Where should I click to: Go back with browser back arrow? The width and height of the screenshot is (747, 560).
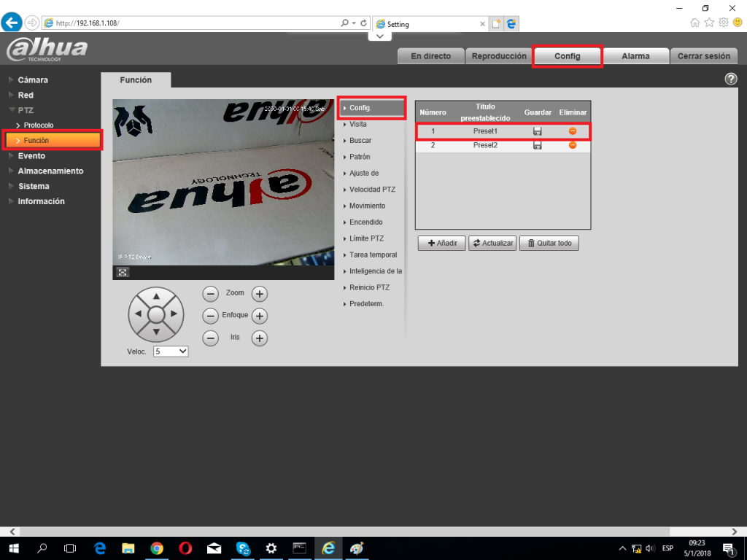click(x=12, y=23)
